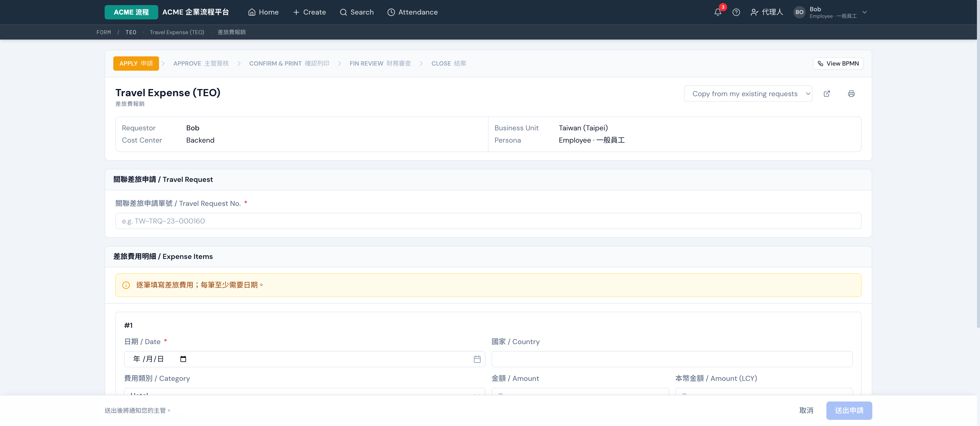Click TEO in the breadcrumb
This screenshot has width=980, height=426.
point(131,32)
